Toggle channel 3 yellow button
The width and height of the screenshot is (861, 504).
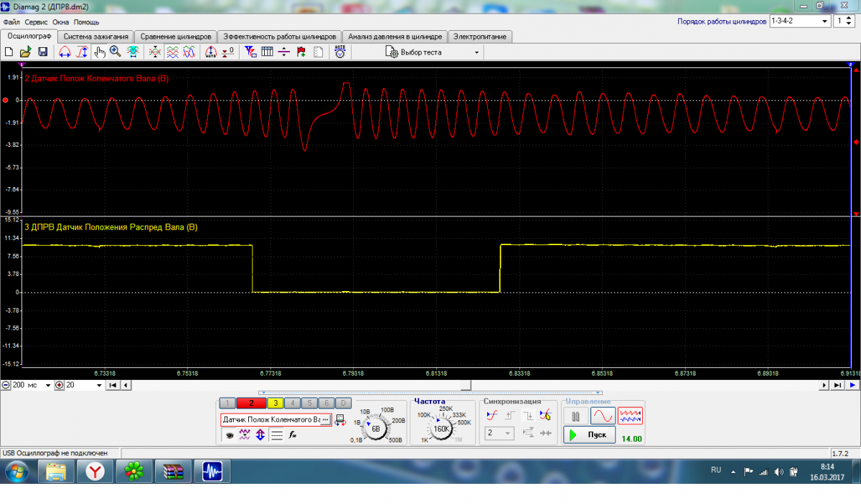point(276,404)
